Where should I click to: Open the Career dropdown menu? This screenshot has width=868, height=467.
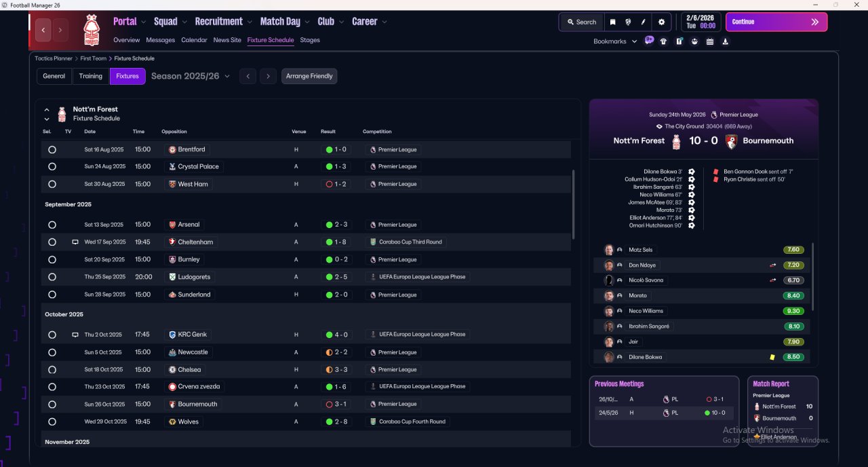(370, 22)
